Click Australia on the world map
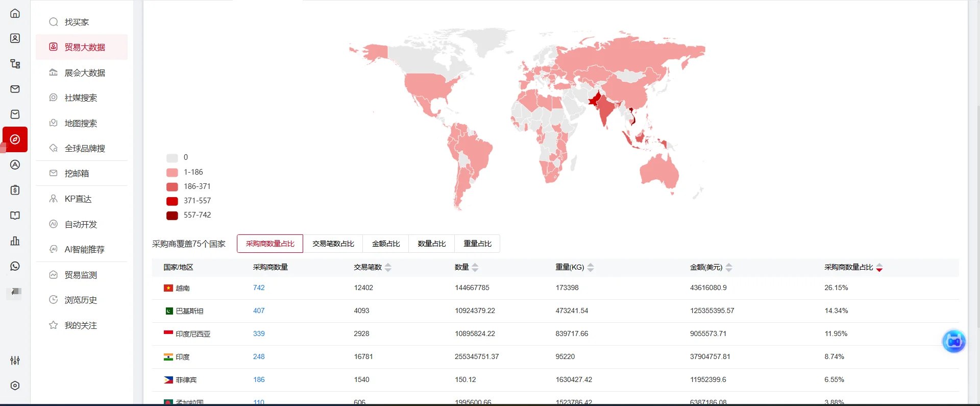980x406 pixels. (658, 171)
